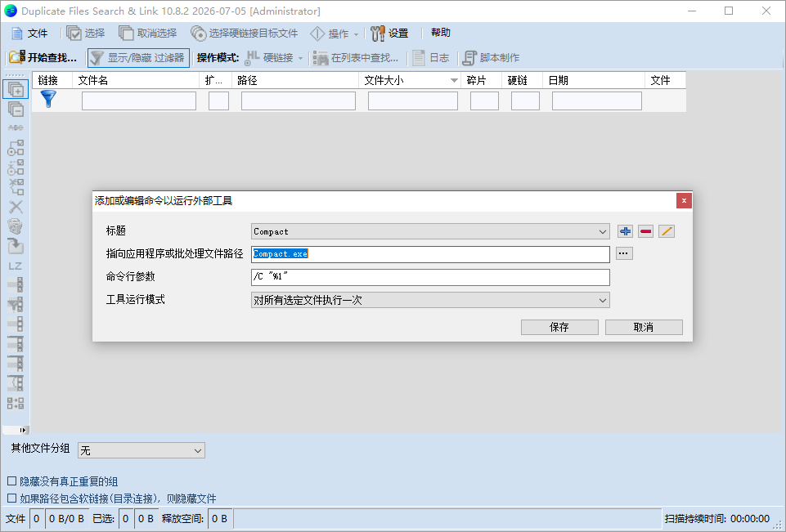
Task: Enable 隐藏没有真正重复的组 checkbox
Action: [11, 481]
